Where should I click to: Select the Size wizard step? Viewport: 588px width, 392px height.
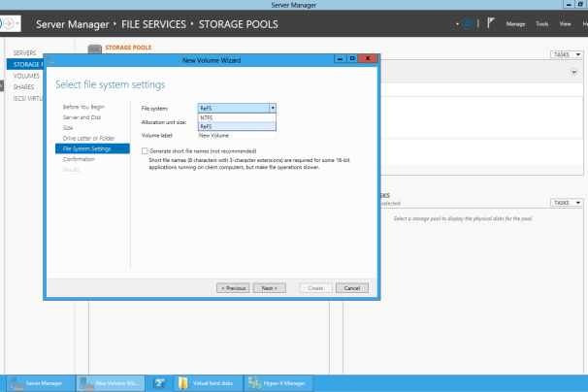[x=68, y=128]
